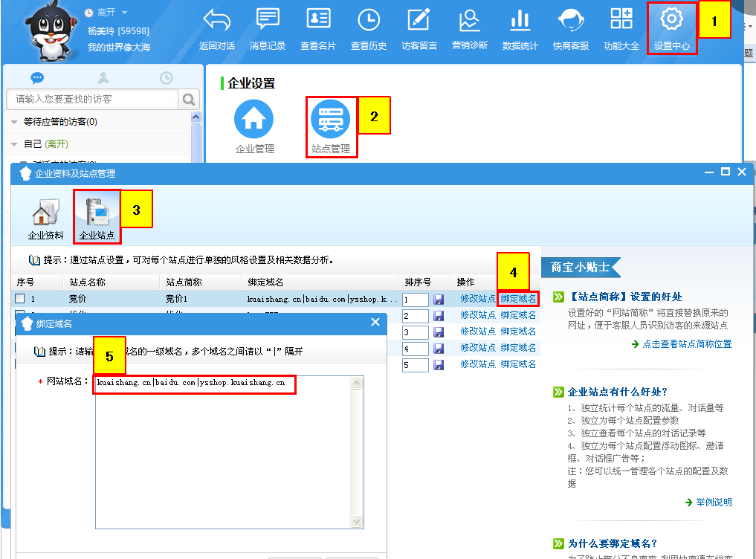The width and height of the screenshot is (756, 559).
Task: Open 消息记录 message records
Action: [268, 28]
